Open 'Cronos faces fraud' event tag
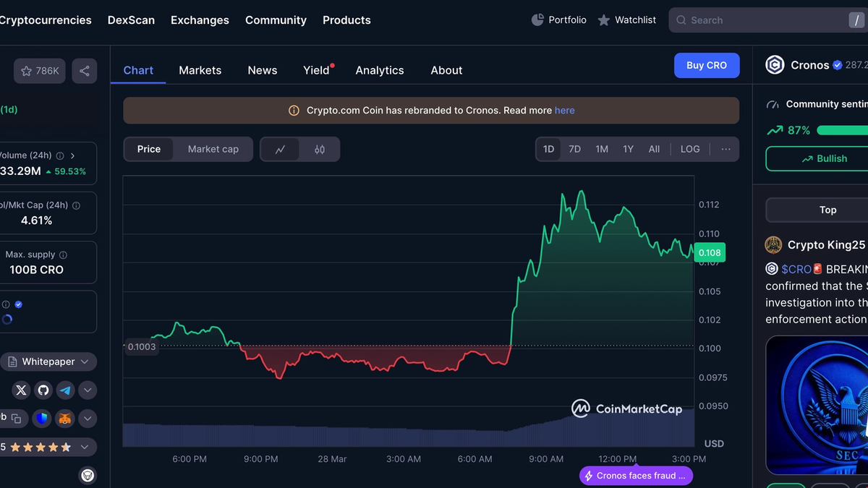 pos(636,476)
